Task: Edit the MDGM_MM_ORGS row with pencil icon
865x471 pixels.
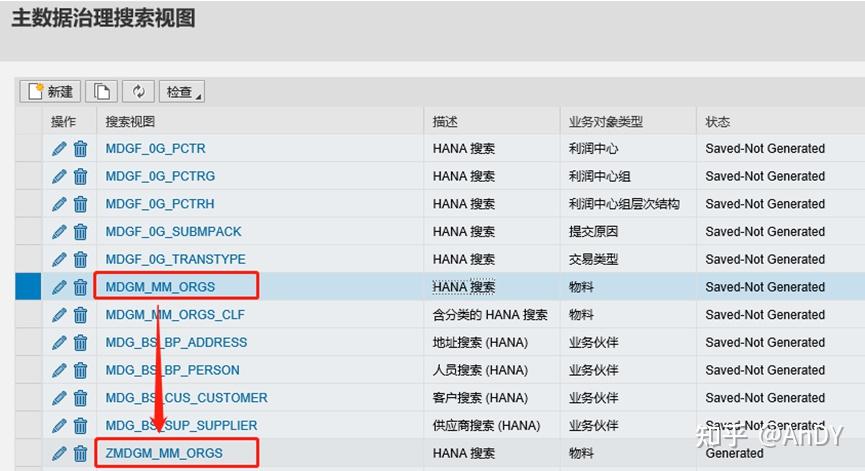Action: (x=59, y=287)
